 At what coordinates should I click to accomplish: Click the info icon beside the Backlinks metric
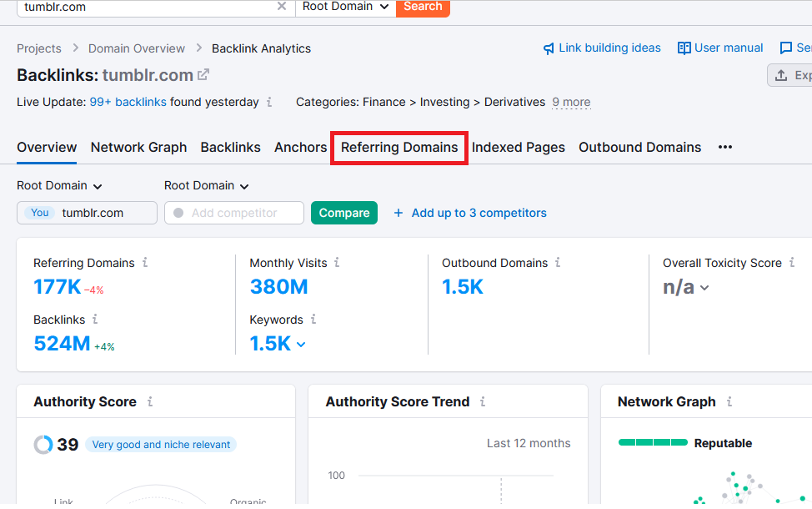tap(95, 320)
